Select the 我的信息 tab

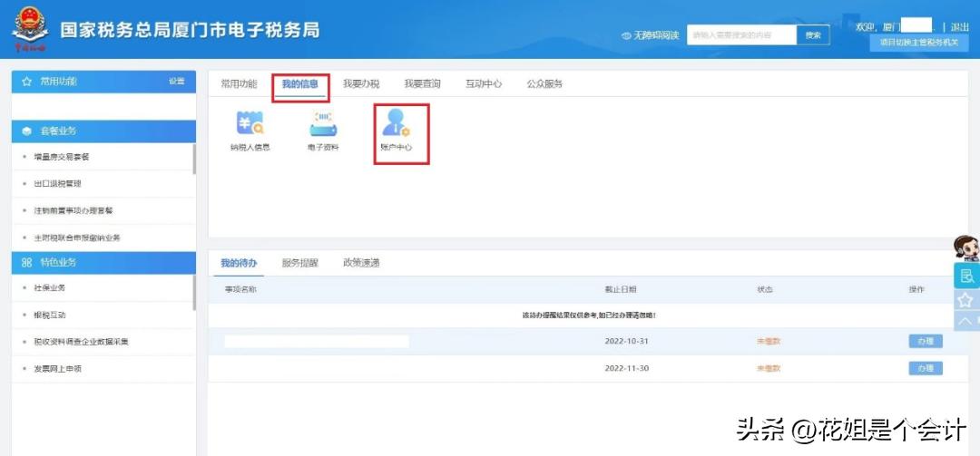pyautogui.click(x=300, y=83)
